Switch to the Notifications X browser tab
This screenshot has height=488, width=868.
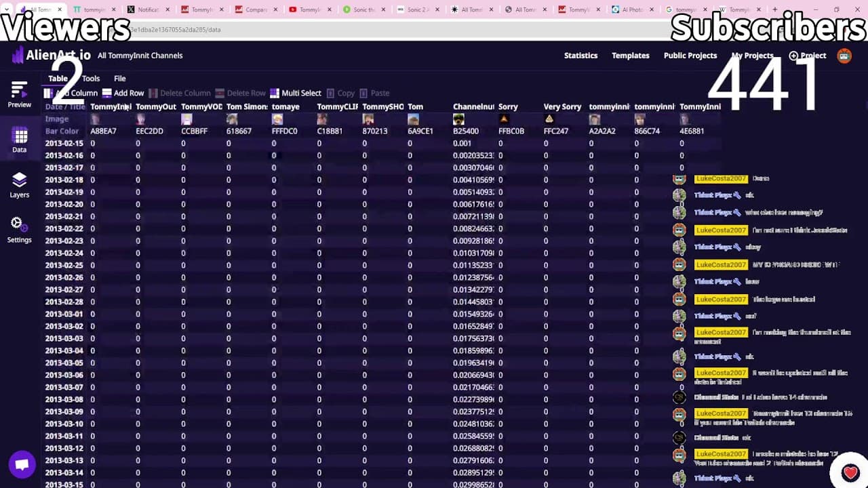[x=148, y=9]
